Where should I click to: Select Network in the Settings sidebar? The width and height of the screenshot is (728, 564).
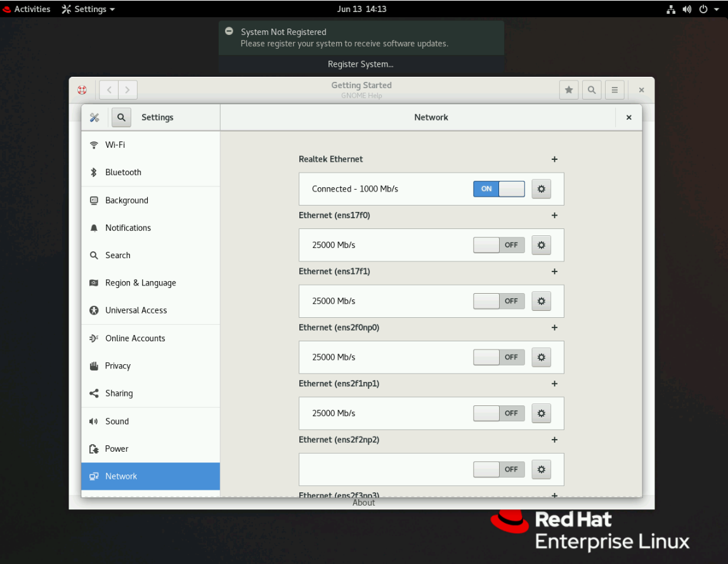[120, 476]
